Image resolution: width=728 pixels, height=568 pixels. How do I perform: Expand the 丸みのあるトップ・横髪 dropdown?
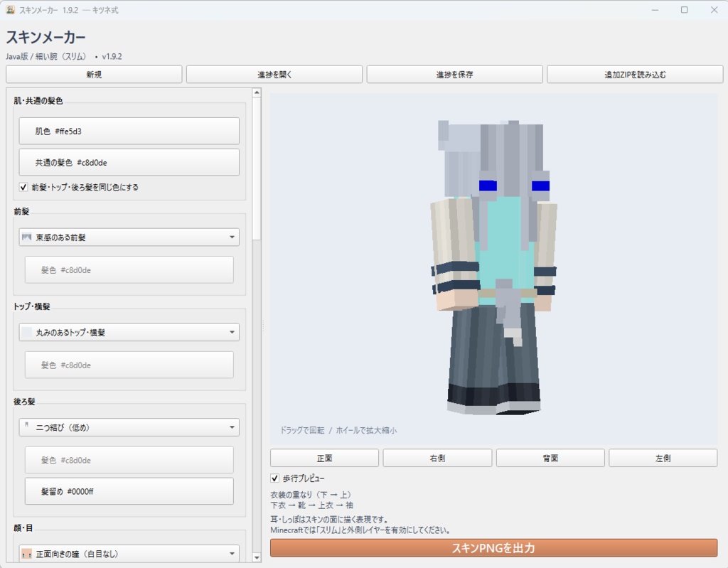(129, 332)
